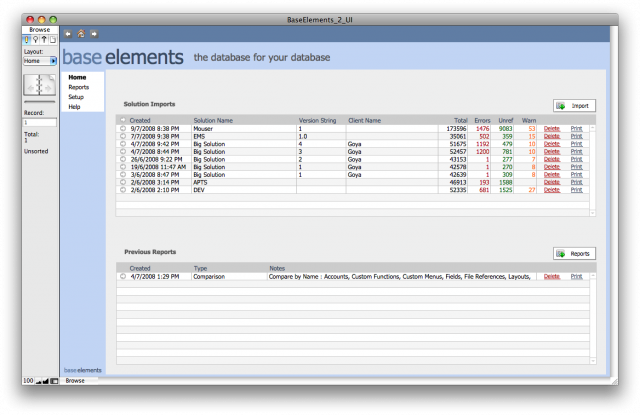Screen dimensions: 640x415
Task: Click the Type column header in reports
Action: (x=200, y=268)
